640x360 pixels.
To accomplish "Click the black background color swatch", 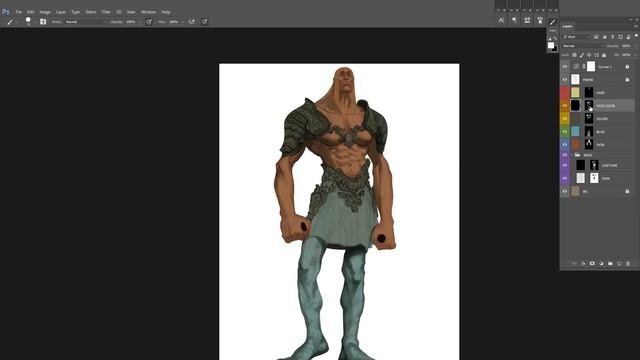I will (x=555, y=49).
